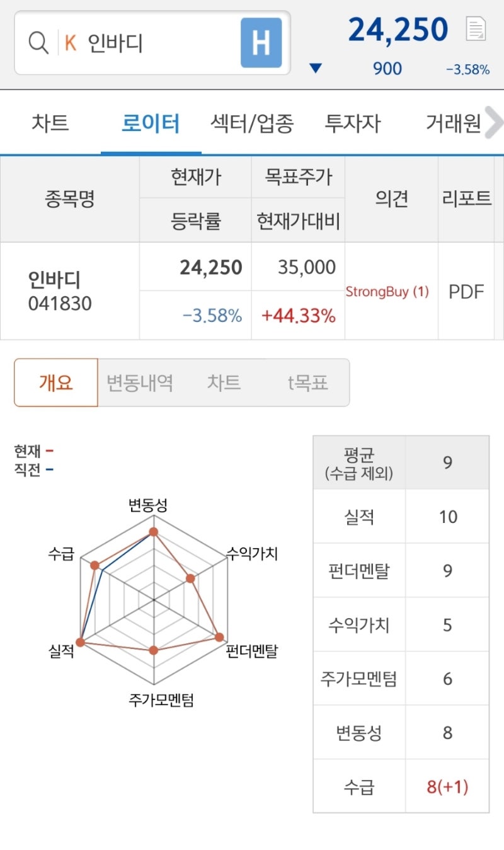
Task: Click the blue down triangle price indicator
Action: tap(316, 68)
